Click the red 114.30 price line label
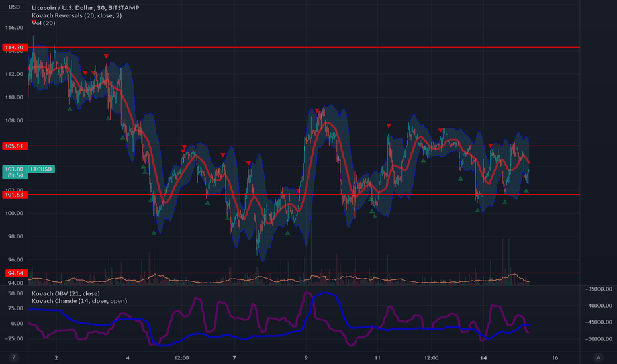The image size is (617, 364). click(x=15, y=48)
